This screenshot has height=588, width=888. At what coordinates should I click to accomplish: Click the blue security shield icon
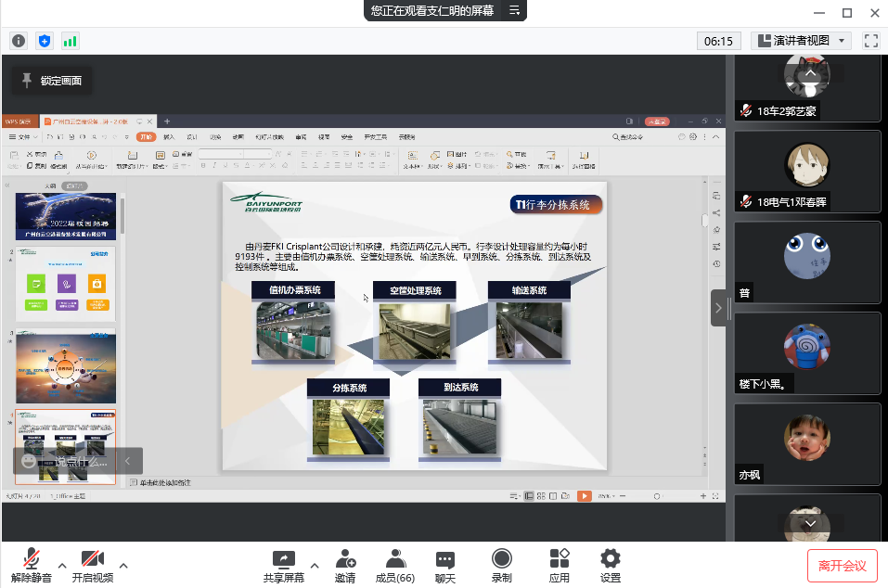(x=45, y=41)
